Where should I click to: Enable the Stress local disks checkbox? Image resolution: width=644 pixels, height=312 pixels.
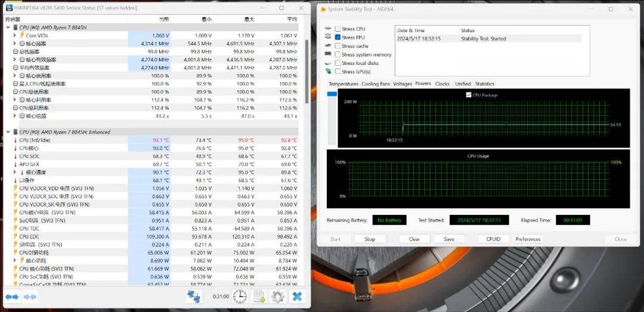[338, 63]
